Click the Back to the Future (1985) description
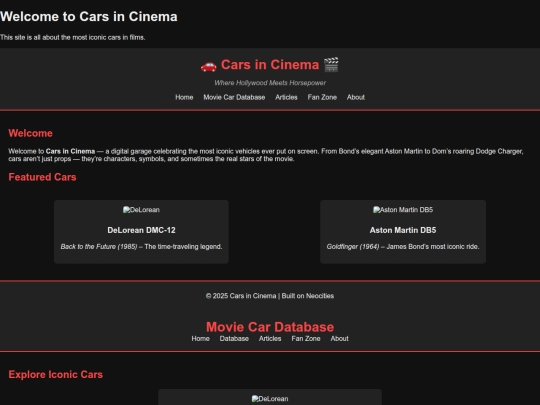This screenshot has height=405, width=540. (141, 247)
